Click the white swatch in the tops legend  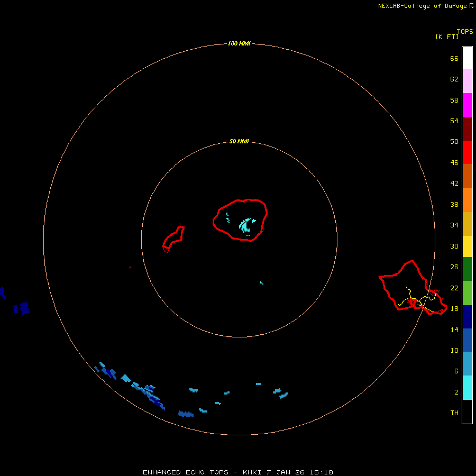(x=467, y=58)
